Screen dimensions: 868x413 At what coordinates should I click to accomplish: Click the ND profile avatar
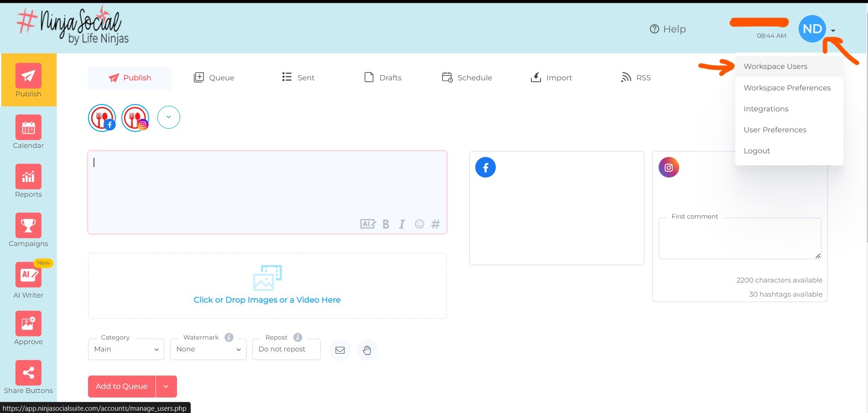(x=812, y=29)
